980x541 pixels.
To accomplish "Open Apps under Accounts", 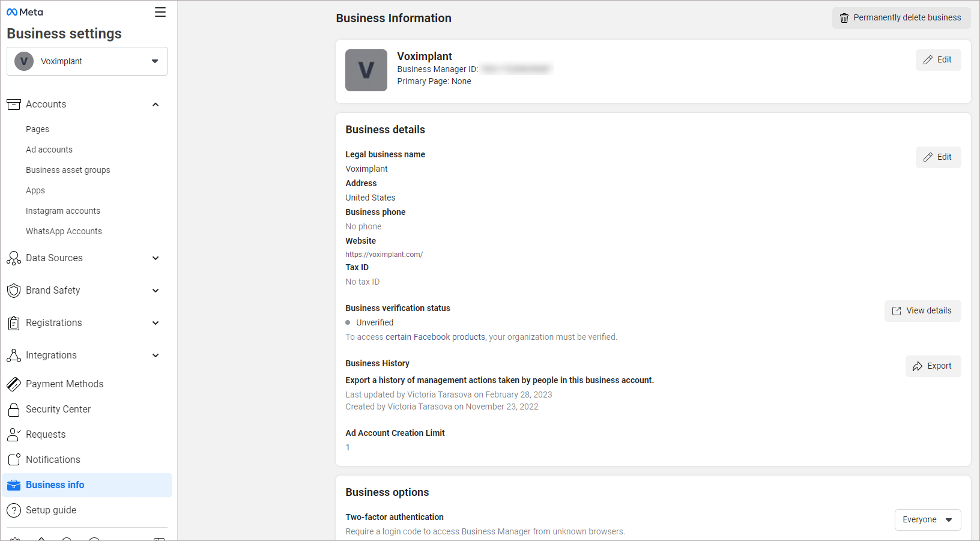I will 35,190.
